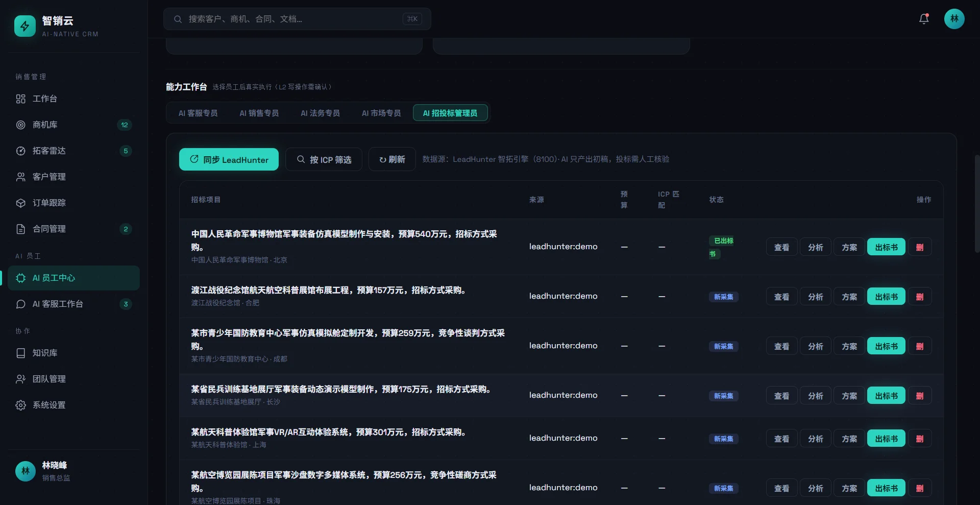Click 出标书 for the 某省民兵训练基地展厅 row
This screenshot has height=505, width=980.
pos(886,396)
